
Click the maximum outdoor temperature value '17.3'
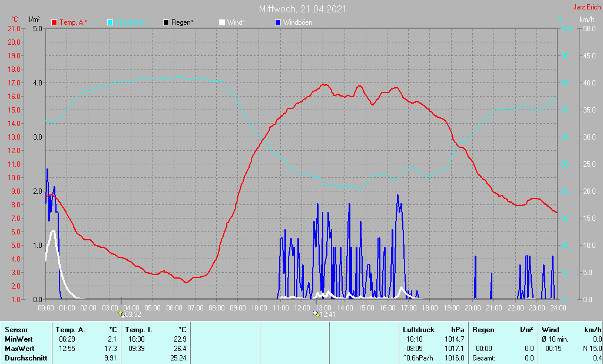[111, 349]
